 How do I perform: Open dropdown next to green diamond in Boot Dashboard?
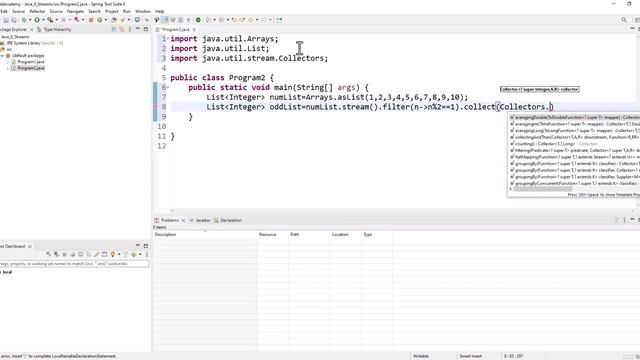(140, 254)
